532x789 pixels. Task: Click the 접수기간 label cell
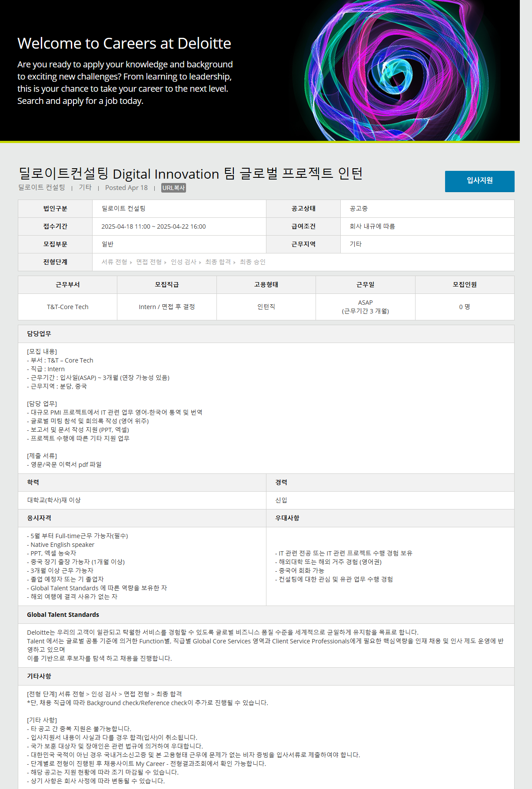(x=55, y=226)
